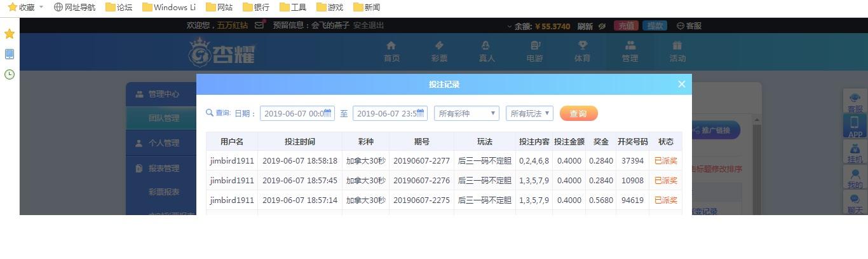Open the Windows Li bookmark folder
This screenshot has height=259, width=868.
coord(169,8)
